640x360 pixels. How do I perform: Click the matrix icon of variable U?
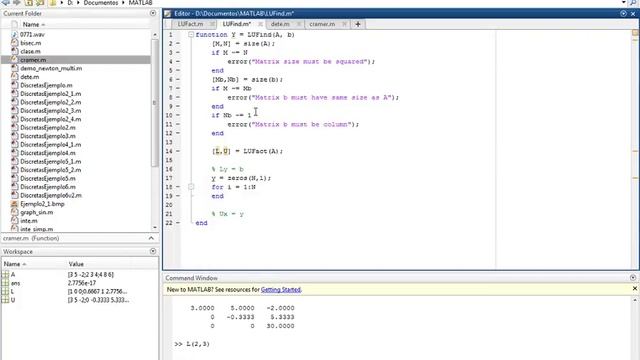pyautogui.click(x=5, y=300)
